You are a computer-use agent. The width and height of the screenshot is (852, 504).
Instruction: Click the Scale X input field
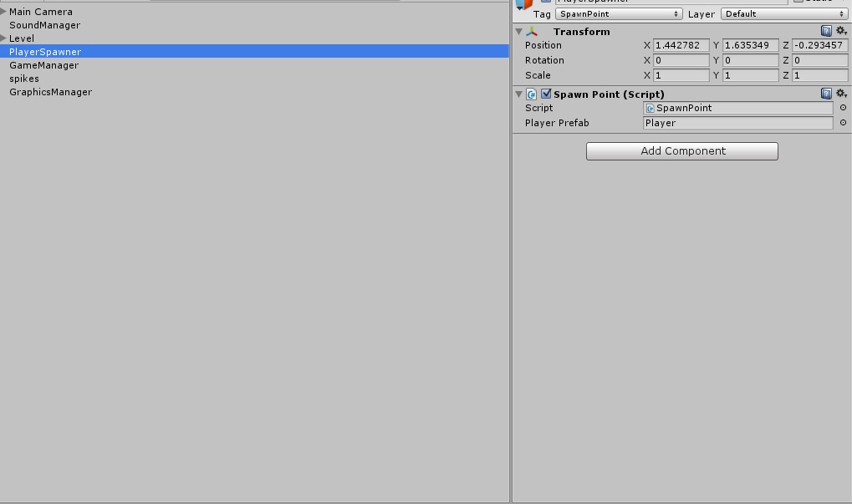[681, 75]
